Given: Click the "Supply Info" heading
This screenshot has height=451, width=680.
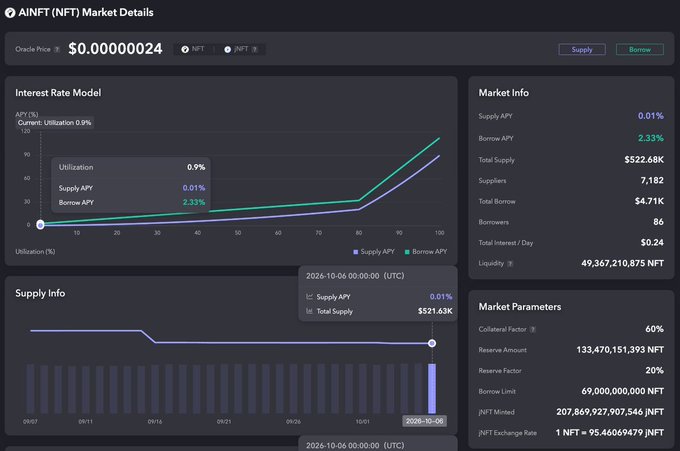Looking at the screenshot, I should (x=40, y=294).
